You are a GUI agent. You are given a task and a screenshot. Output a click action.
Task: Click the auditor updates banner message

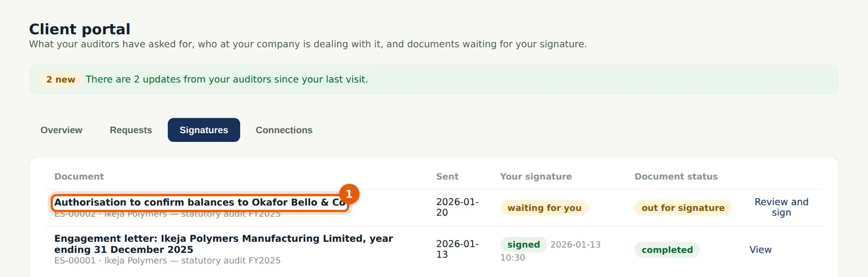click(x=227, y=79)
